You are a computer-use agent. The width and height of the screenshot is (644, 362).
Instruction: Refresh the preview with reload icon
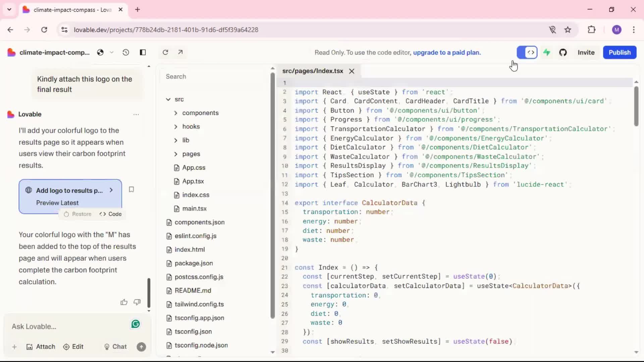(165, 52)
